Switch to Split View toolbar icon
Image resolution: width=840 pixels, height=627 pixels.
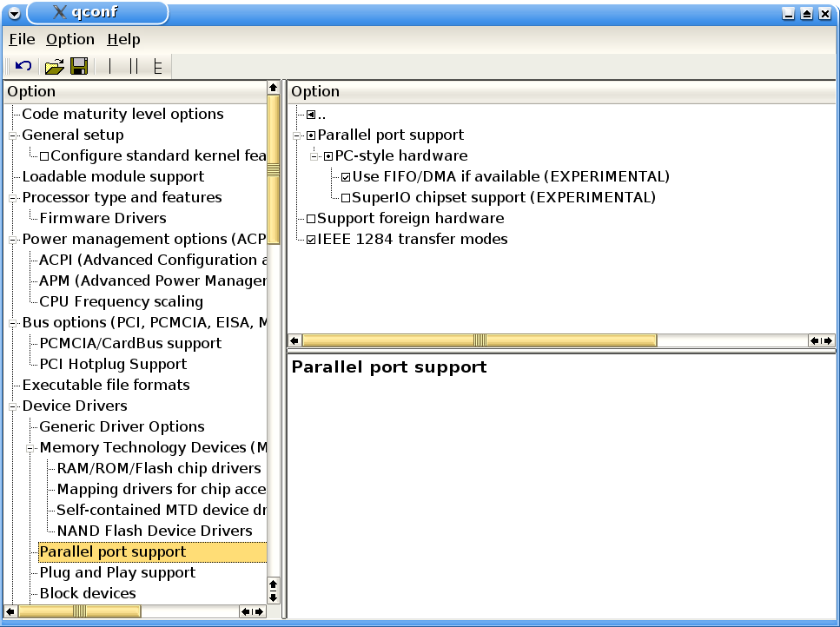pyautogui.click(x=134, y=66)
